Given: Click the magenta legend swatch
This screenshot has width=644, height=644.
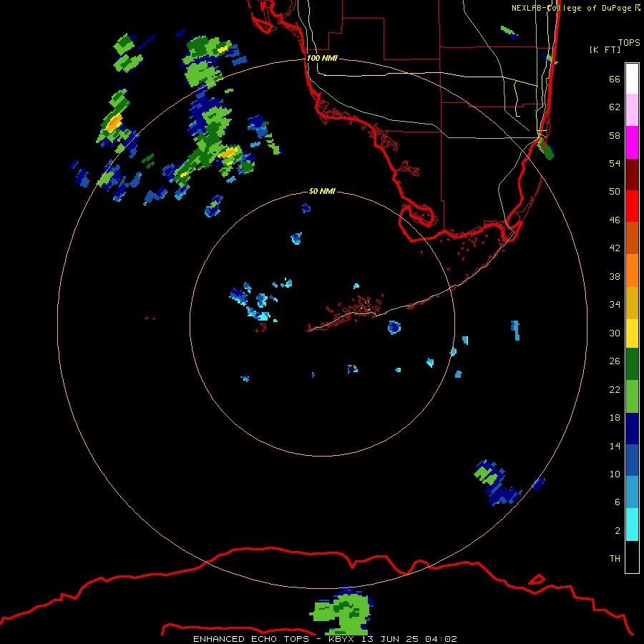Looking at the screenshot, I should point(632,142).
